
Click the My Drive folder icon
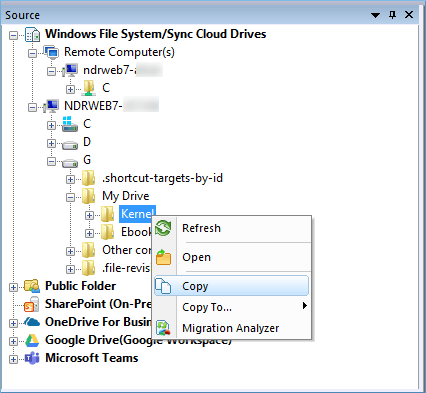click(89, 196)
